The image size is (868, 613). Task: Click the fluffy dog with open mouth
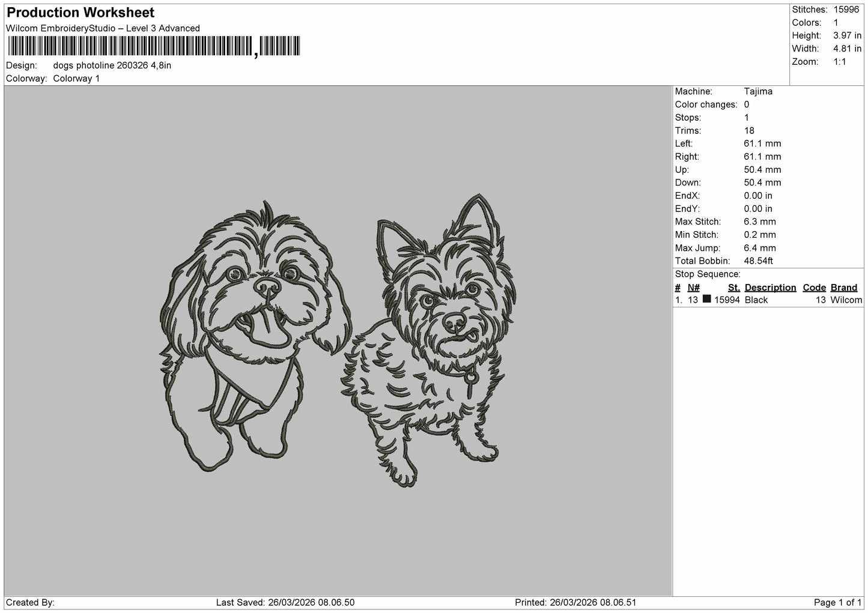click(x=256, y=336)
